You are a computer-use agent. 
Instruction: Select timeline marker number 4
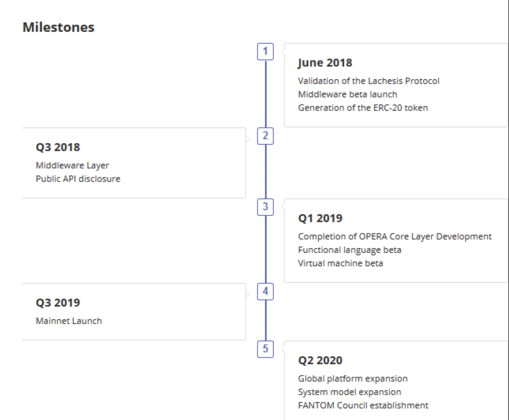[x=265, y=292]
